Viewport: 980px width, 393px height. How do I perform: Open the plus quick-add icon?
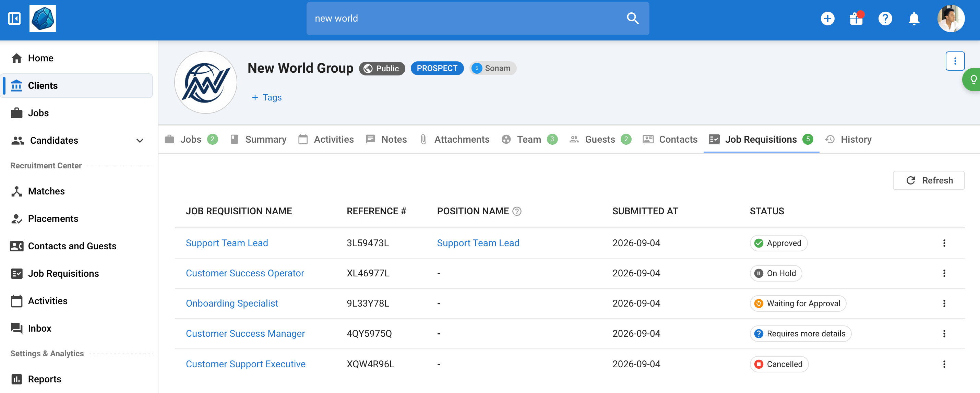(827, 18)
